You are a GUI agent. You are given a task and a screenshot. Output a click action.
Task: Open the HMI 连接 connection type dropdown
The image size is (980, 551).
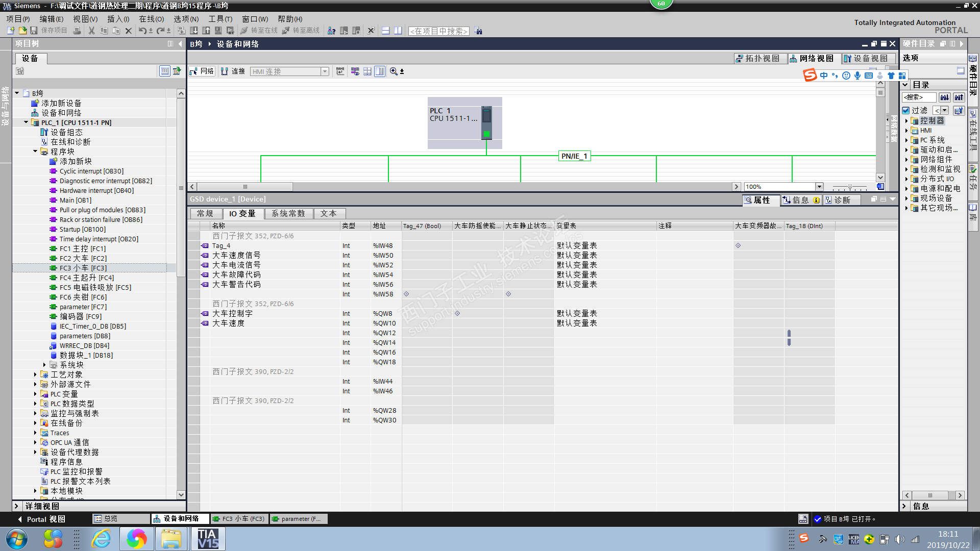point(325,71)
